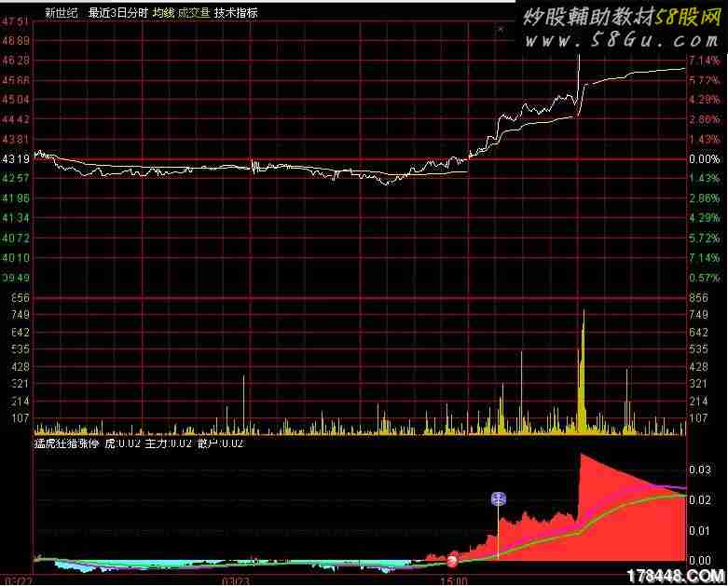
Task: Click the green price label 40.10
Action: point(16,257)
